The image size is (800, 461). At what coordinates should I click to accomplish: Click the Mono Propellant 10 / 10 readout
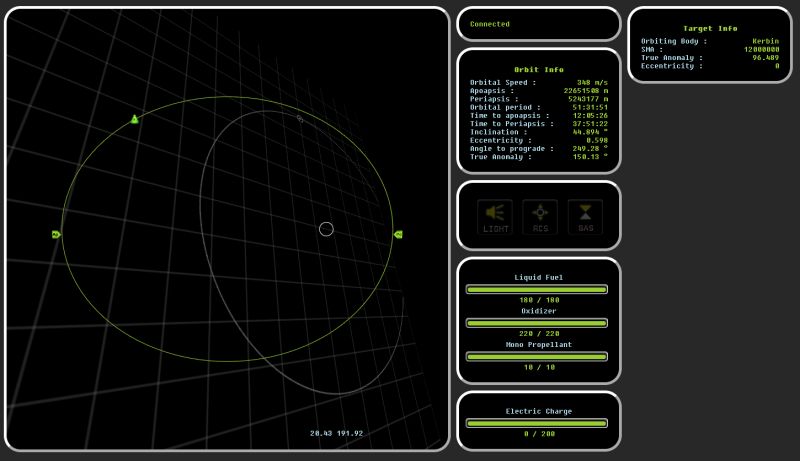(539, 367)
